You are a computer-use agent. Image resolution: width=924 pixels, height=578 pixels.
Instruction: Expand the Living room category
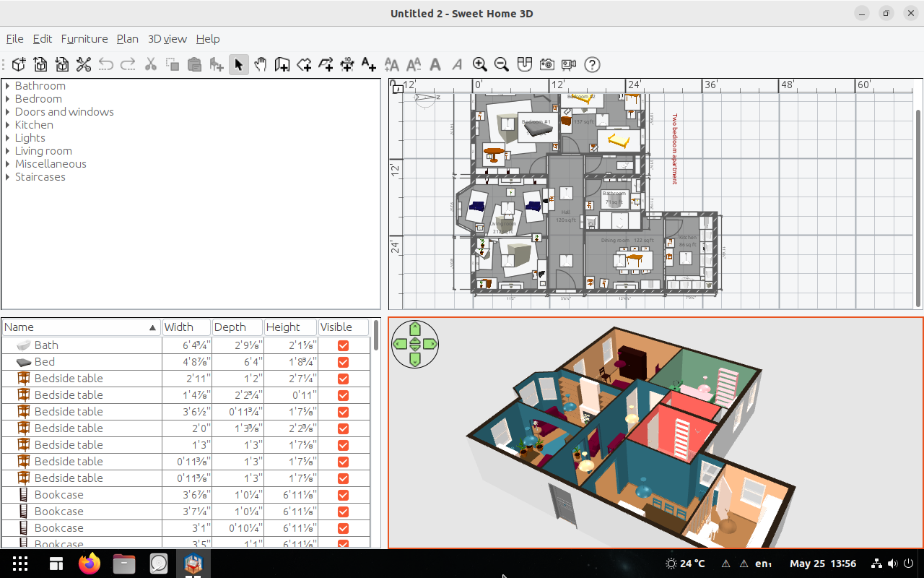click(8, 151)
